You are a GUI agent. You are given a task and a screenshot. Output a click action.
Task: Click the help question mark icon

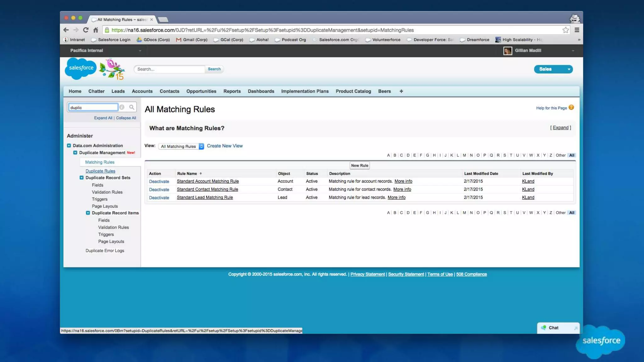pyautogui.click(x=571, y=107)
